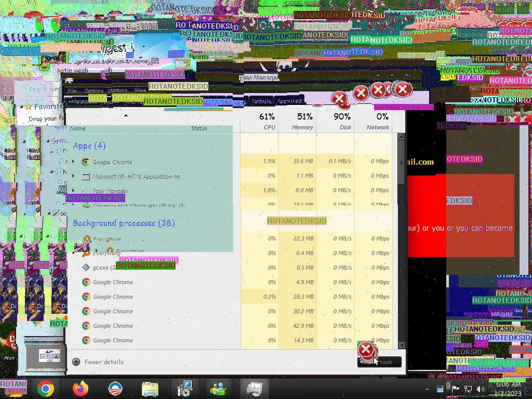This screenshot has height=399, width=532.
Task: Click the 0.1 MB/s disk cell
Action: point(335,161)
